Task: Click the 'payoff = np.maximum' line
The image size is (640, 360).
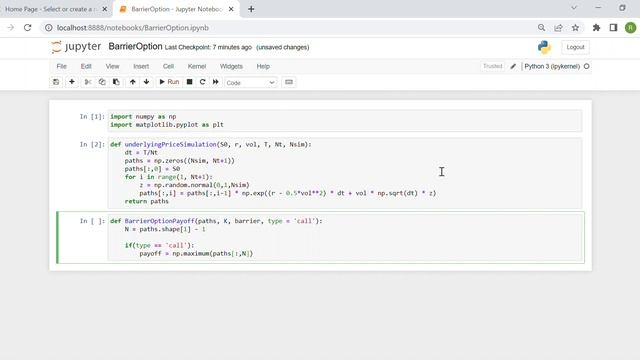Action: pos(196,253)
